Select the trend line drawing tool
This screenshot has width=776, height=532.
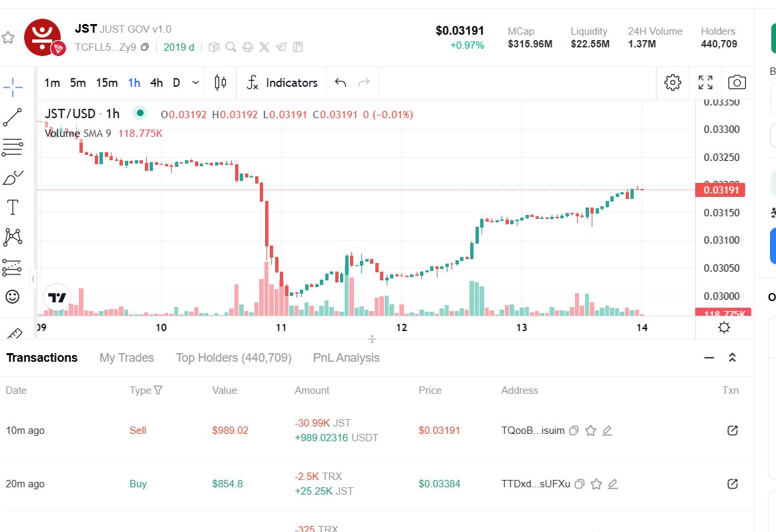(13, 117)
